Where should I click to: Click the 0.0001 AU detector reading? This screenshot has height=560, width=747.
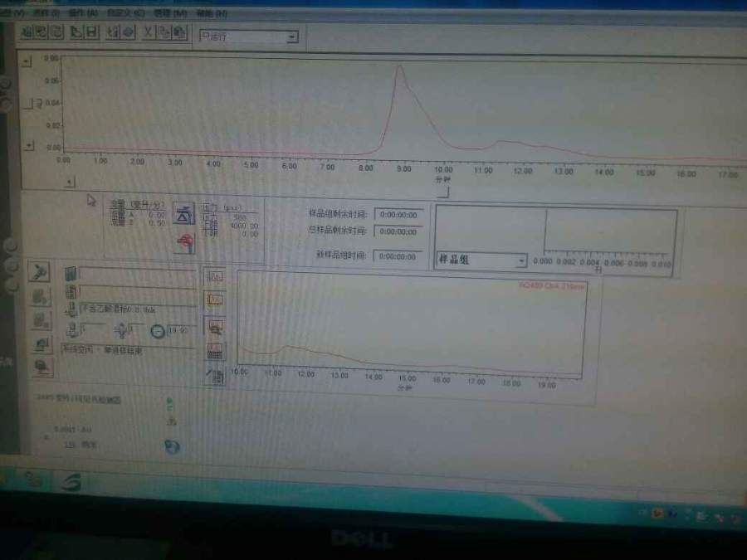(73, 430)
